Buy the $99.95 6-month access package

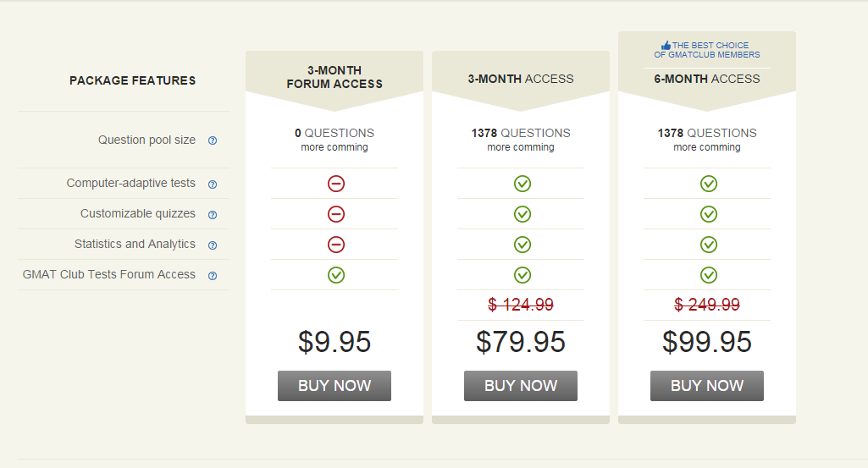(x=707, y=386)
